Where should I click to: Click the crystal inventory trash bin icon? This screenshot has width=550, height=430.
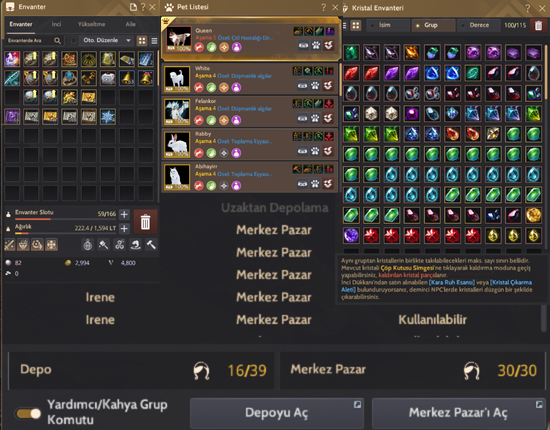pyautogui.click(x=538, y=25)
